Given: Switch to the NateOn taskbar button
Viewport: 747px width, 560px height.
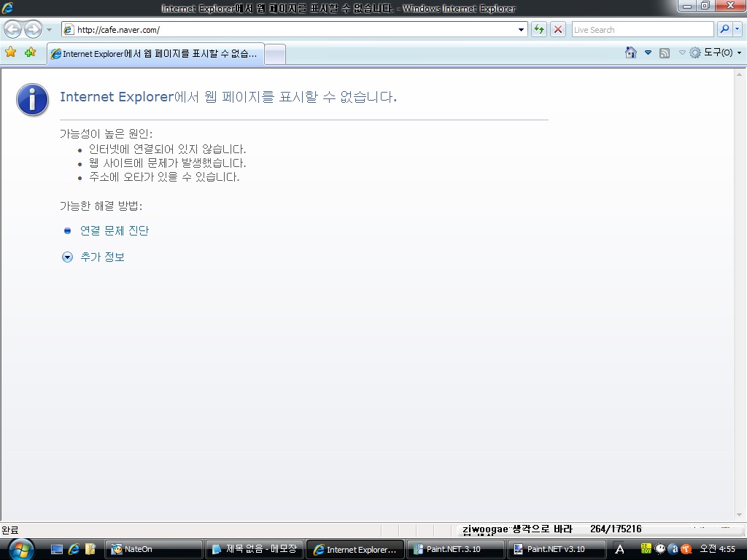Looking at the screenshot, I should (x=154, y=549).
